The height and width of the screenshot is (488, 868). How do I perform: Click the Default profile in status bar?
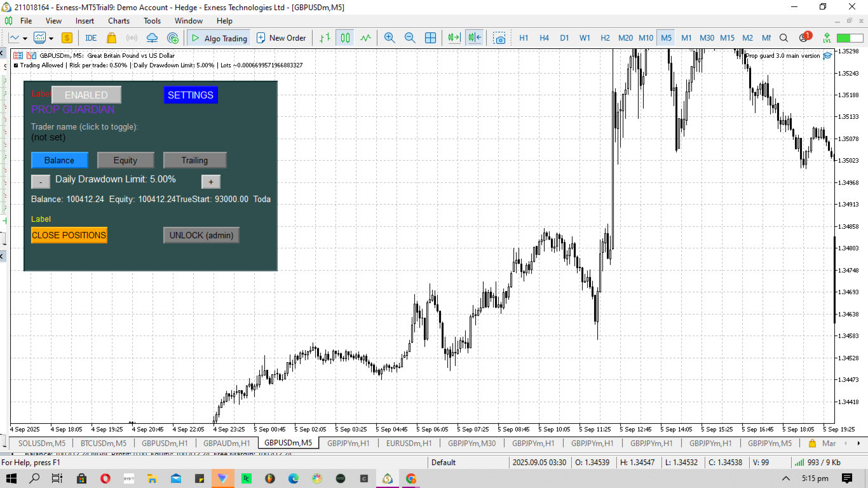444,463
